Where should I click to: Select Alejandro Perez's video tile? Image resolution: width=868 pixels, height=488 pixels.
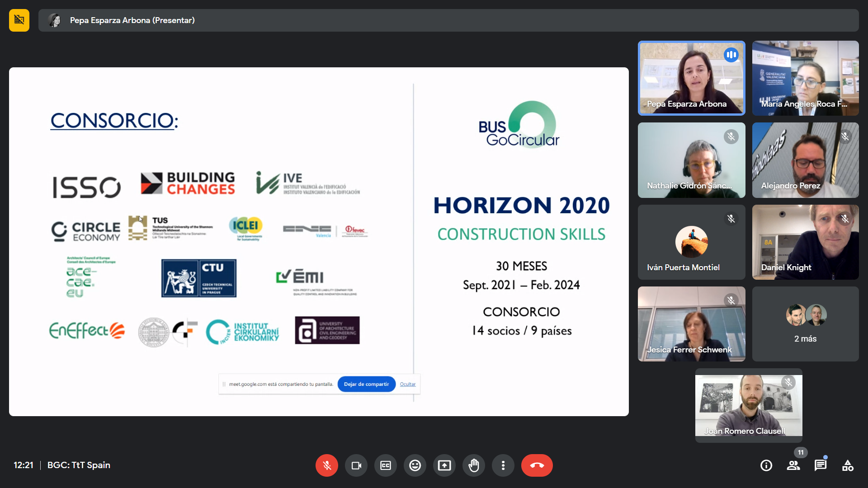(x=806, y=160)
